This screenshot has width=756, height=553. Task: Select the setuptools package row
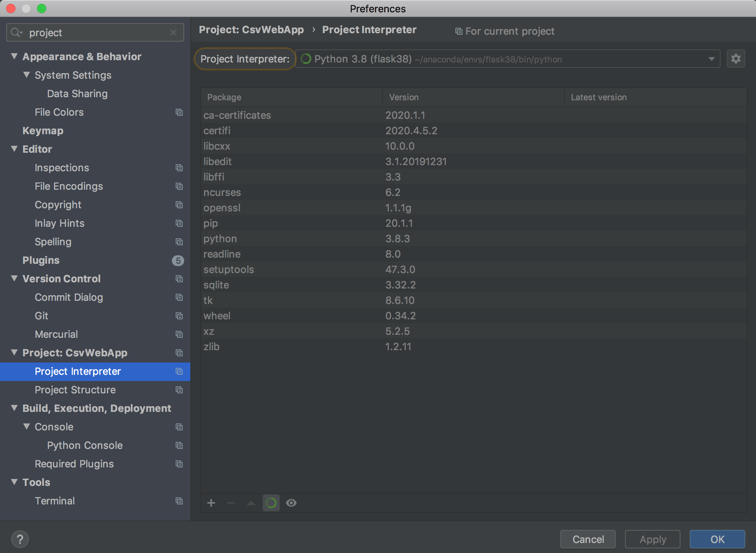[x=228, y=270]
